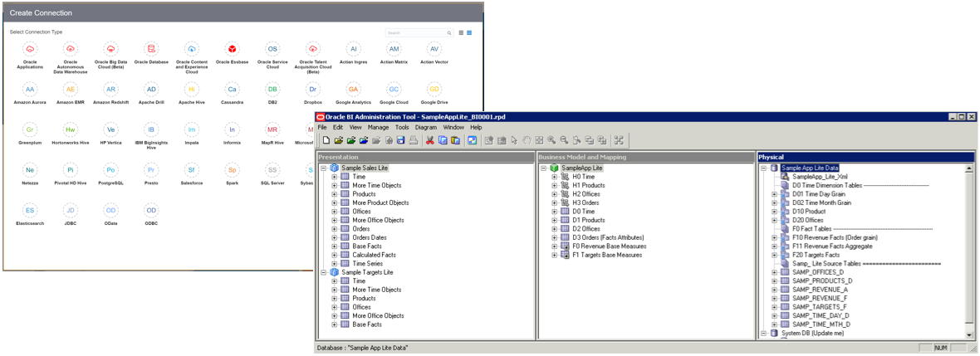Open the Edit menu
The height and width of the screenshot is (356, 980).
coord(338,128)
